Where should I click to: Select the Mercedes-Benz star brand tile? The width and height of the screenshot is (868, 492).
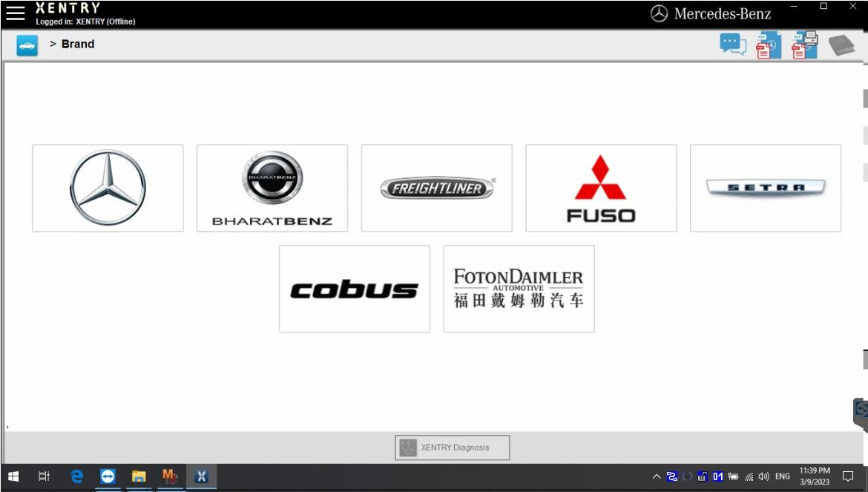[108, 188]
